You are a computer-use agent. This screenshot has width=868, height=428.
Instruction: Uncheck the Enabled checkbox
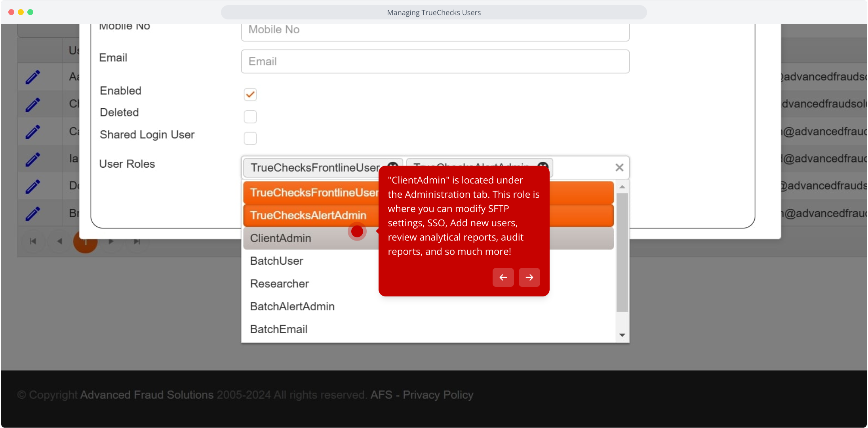(x=250, y=94)
